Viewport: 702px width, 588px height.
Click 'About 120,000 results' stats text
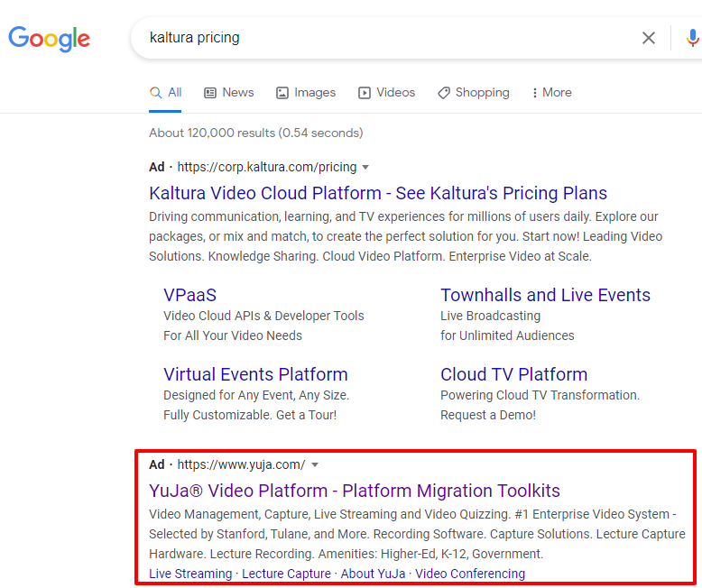point(256,133)
